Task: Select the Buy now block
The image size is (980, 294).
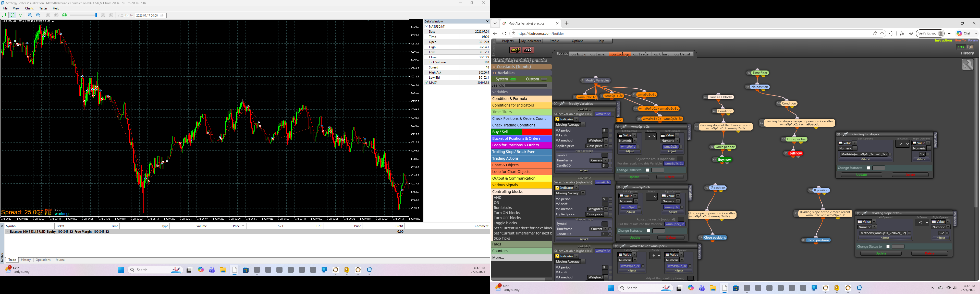Action: click(725, 160)
